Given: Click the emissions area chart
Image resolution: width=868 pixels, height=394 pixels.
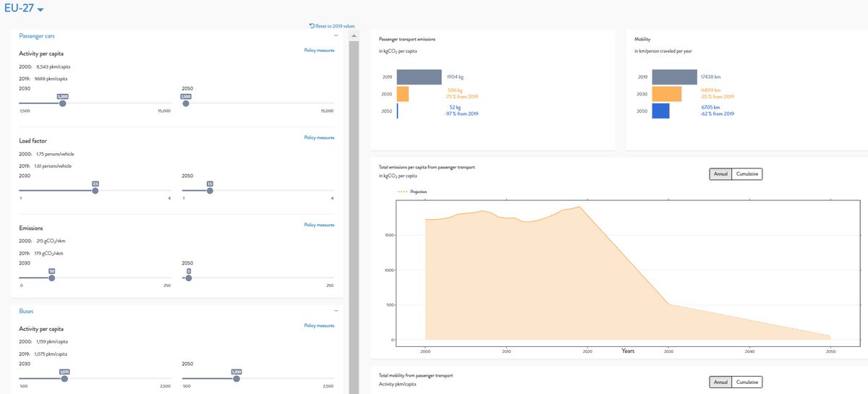Looking at the screenshot, I should point(628,273).
